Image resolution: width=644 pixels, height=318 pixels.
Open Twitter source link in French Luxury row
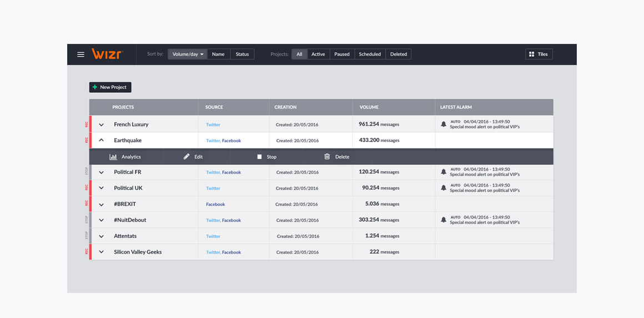coord(213,125)
